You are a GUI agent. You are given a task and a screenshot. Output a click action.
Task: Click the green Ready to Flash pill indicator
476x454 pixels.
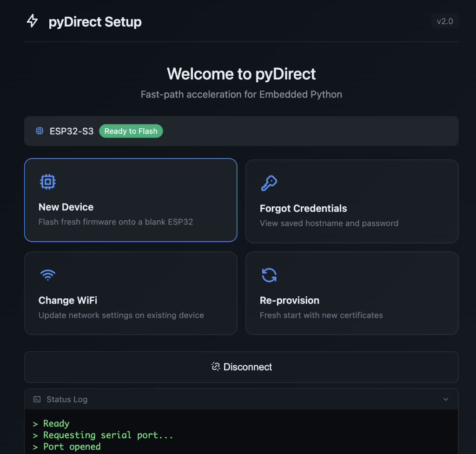pyautogui.click(x=131, y=131)
